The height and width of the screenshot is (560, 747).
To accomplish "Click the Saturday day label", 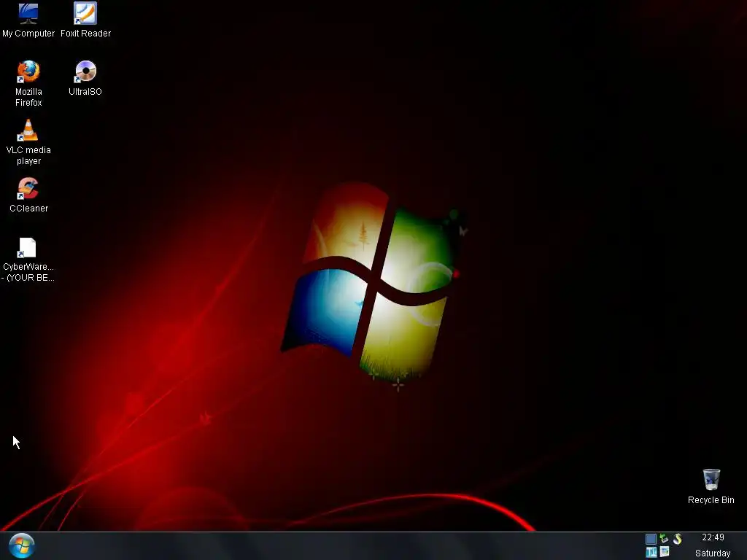I will 713,553.
